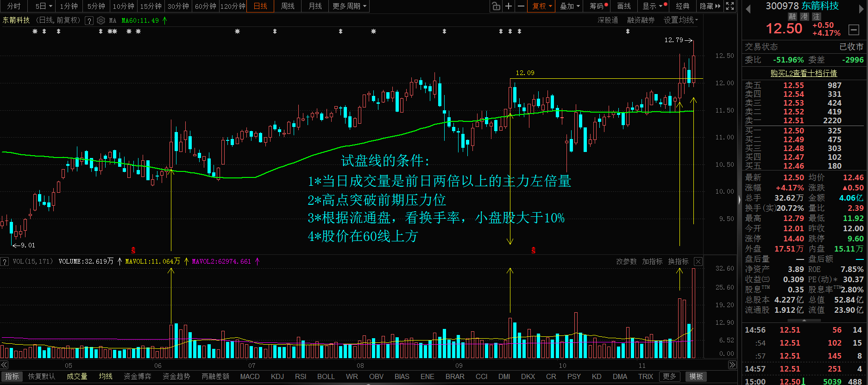Click 换指标 change indicator

pyautogui.click(x=678, y=262)
